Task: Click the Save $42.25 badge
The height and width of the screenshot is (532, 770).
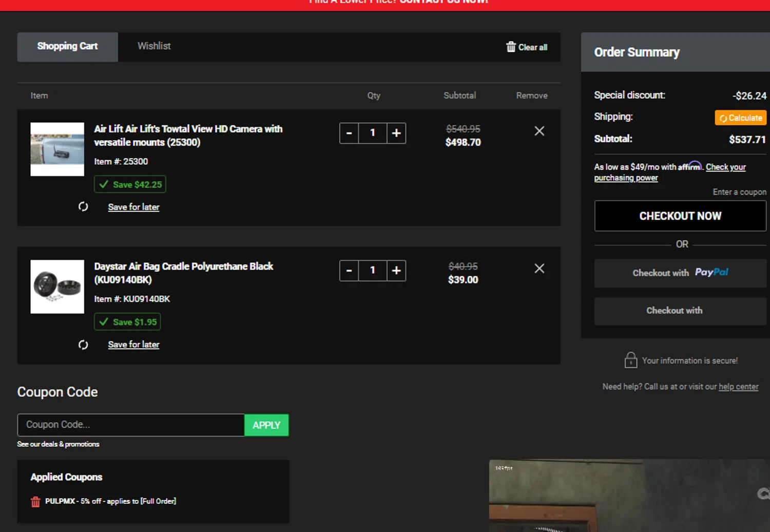Action: coord(130,184)
